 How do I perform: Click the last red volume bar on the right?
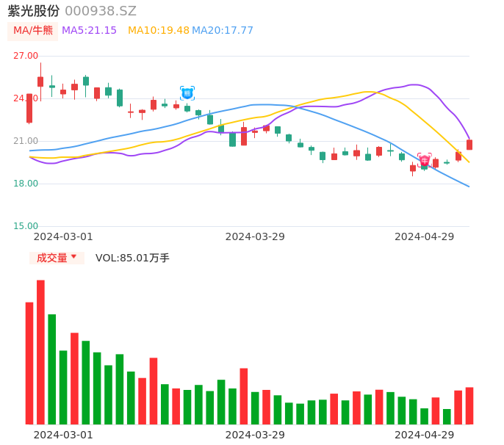[469, 406]
